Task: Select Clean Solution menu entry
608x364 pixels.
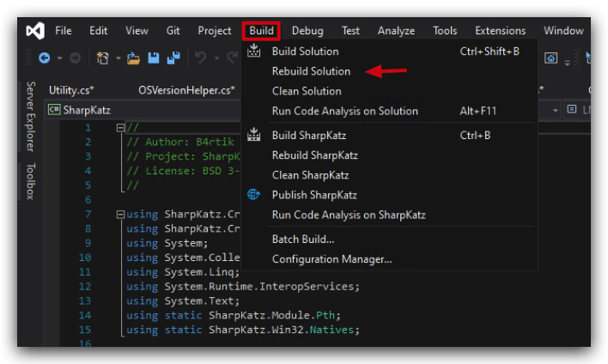Action: click(x=389, y=91)
